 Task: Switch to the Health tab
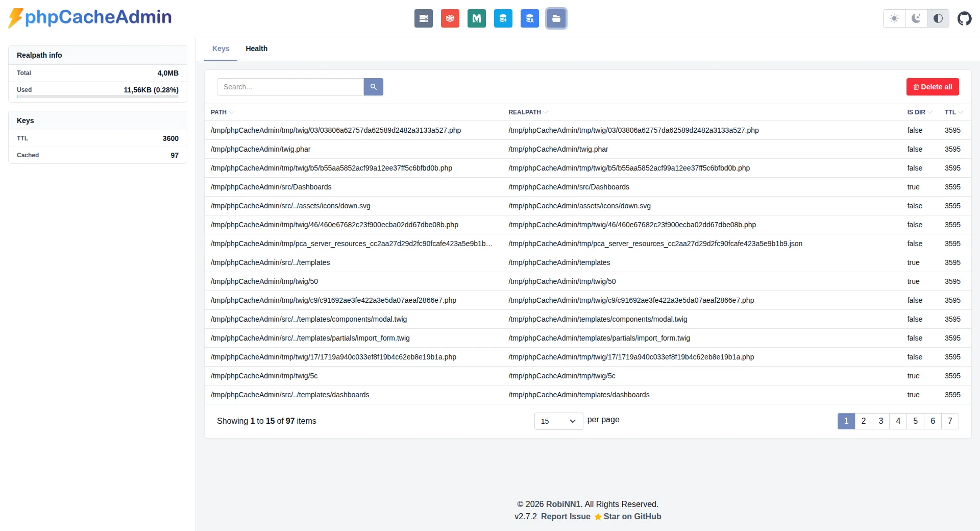pyautogui.click(x=256, y=49)
